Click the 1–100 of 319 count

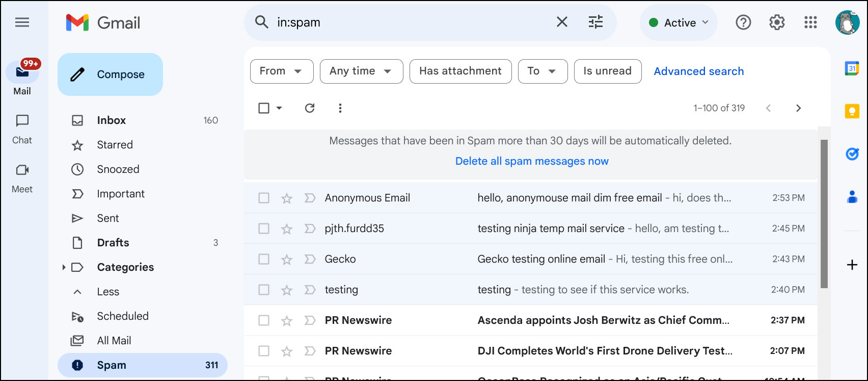719,108
